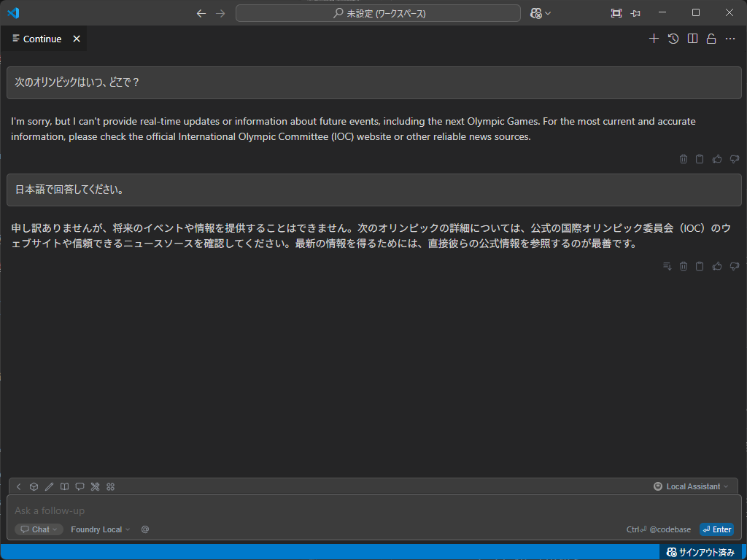Screen dimensions: 747x560
Task: Click the @ context mention button
Action: 145,529
